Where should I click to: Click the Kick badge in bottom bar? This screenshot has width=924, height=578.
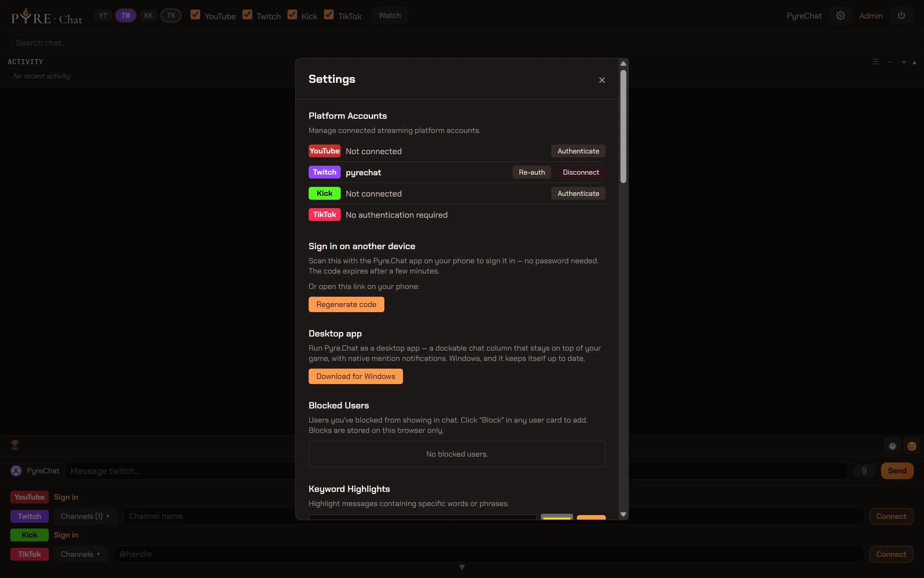click(x=30, y=535)
